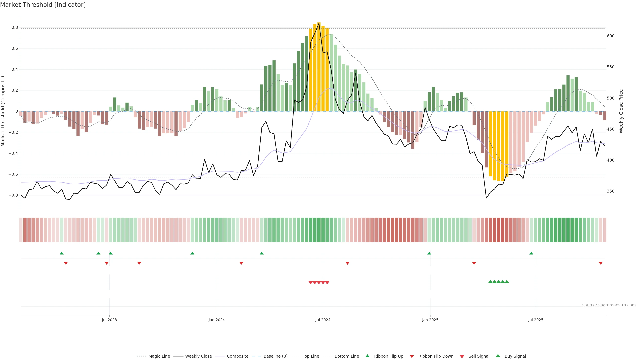Hide the Top Line series via legend

pyautogui.click(x=311, y=356)
